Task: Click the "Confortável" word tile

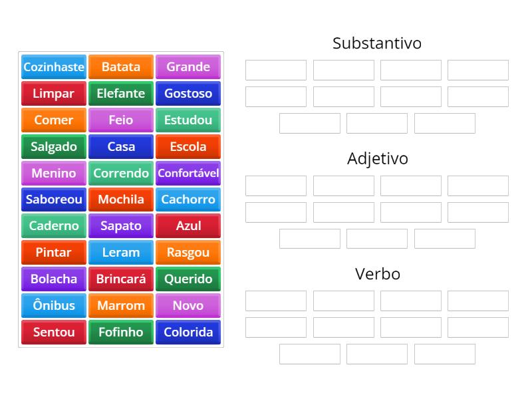Action: pyautogui.click(x=188, y=173)
